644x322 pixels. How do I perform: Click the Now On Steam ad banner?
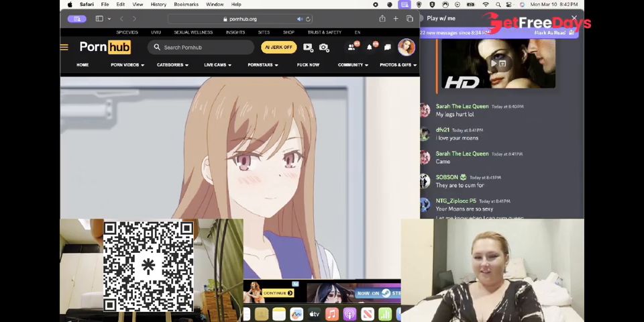click(354, 293)
